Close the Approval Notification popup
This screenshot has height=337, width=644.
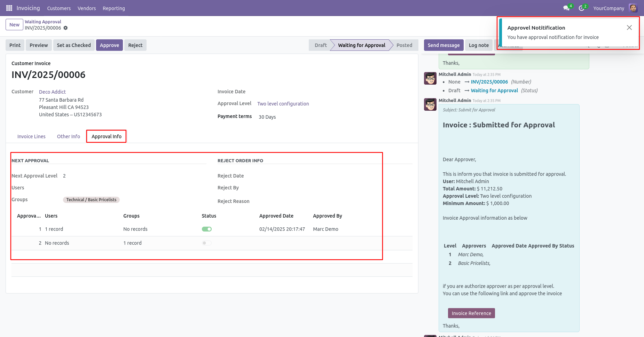629,28
